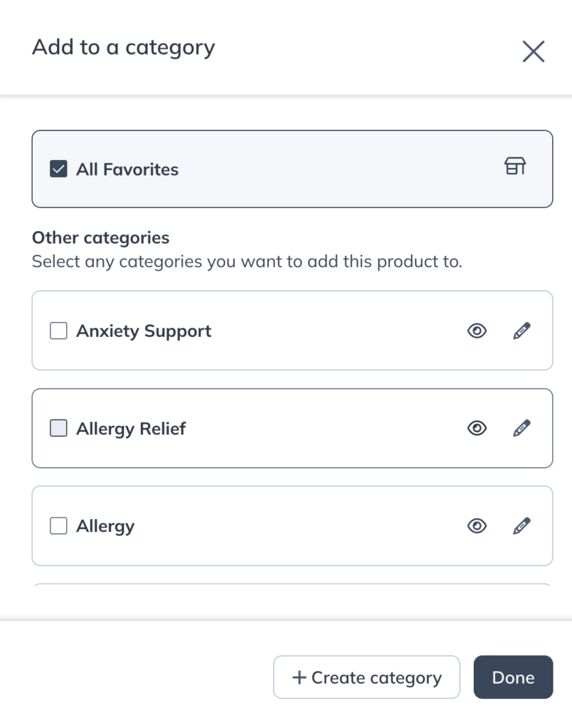Toggle visibility eye for Anxiety Support
The image size is (572, 728).
point(477,331)
